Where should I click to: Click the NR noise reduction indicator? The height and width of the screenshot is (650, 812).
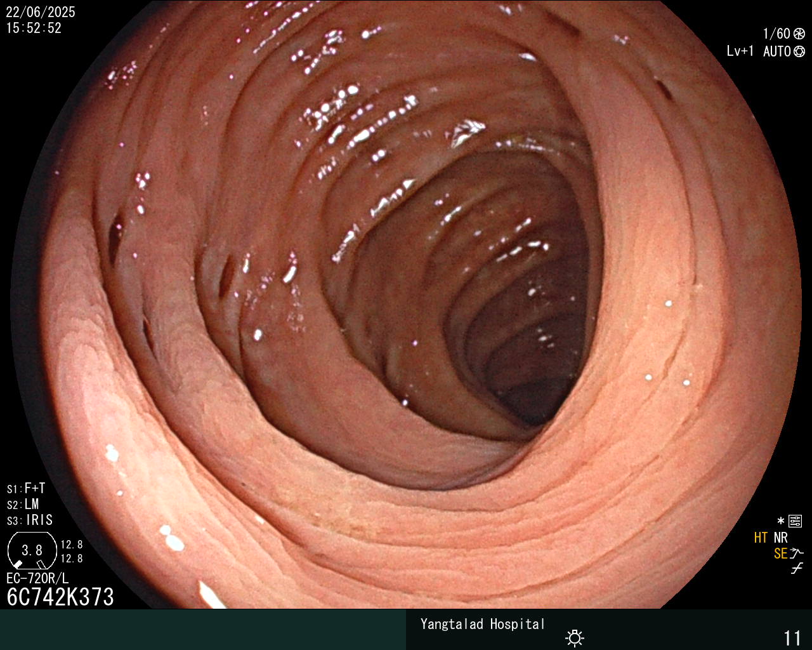781,538
